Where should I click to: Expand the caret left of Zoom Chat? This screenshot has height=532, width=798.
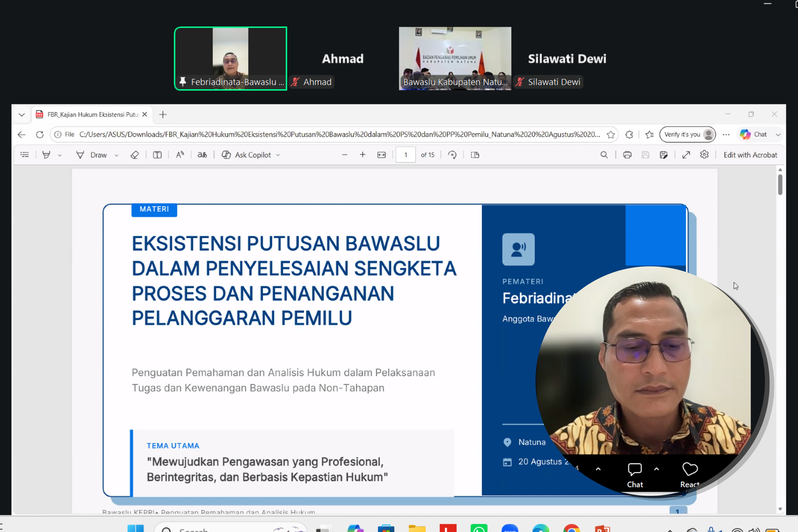[598, 469]
